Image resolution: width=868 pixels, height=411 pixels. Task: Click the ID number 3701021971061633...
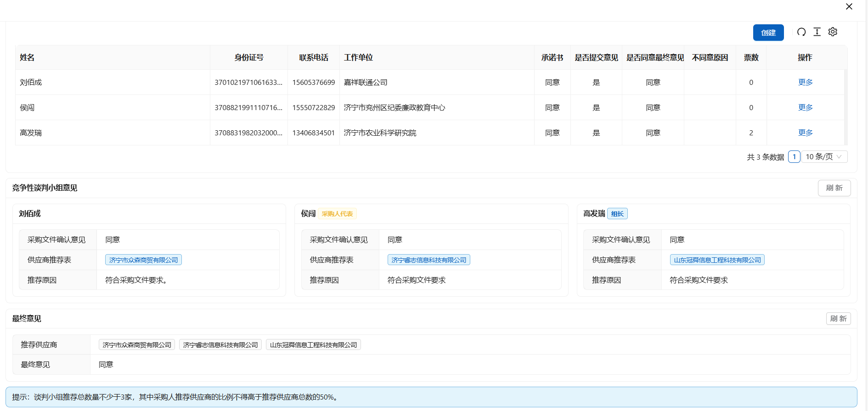[248, 83]
